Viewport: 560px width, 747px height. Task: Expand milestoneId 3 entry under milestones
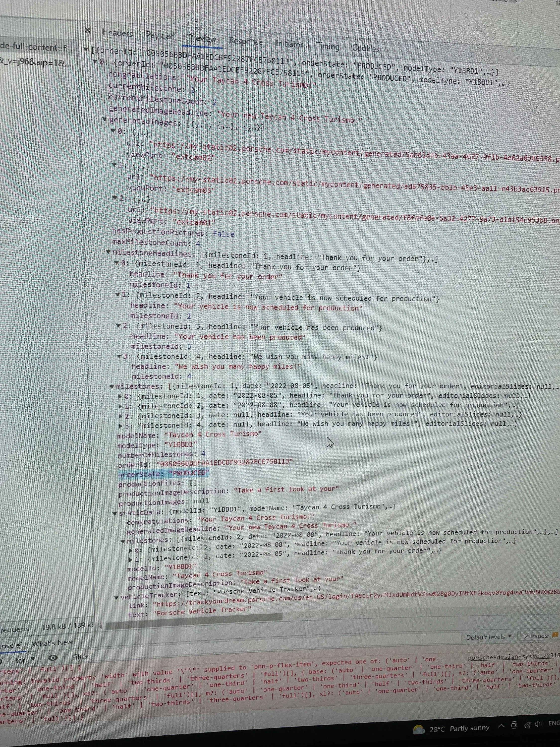click(x=120, y=416)
